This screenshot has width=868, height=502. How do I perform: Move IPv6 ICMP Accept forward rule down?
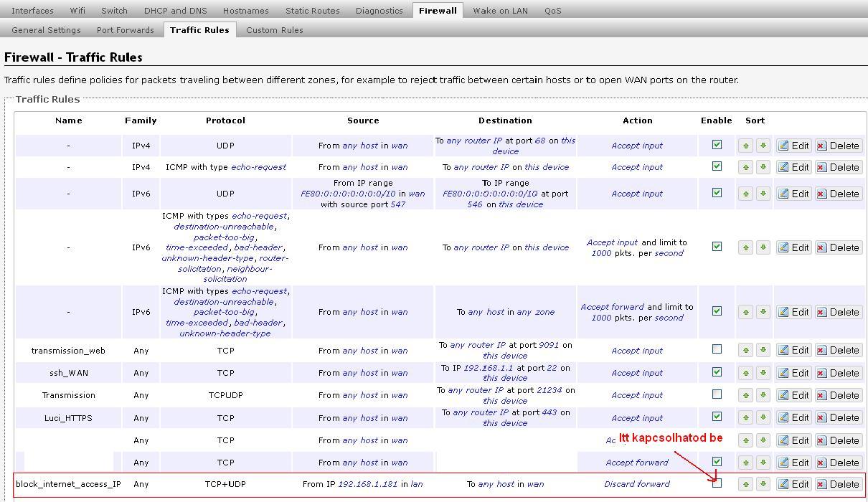click(763, 312)
